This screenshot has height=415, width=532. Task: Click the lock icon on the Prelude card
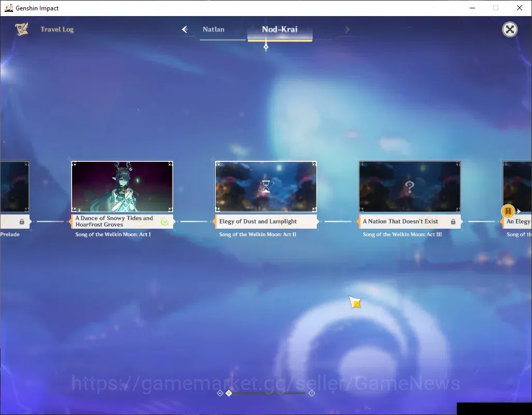coord(22,222)
